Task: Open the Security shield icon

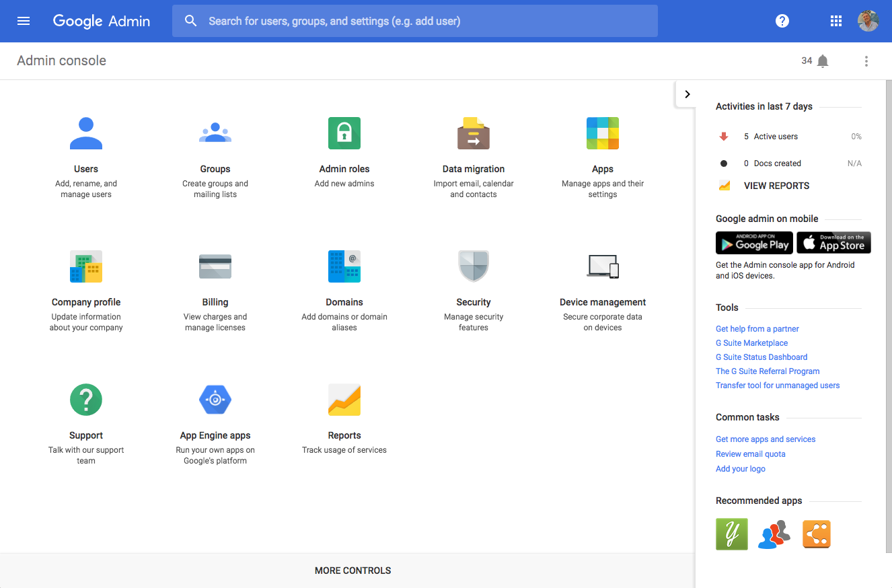Action: pos(474,266)
